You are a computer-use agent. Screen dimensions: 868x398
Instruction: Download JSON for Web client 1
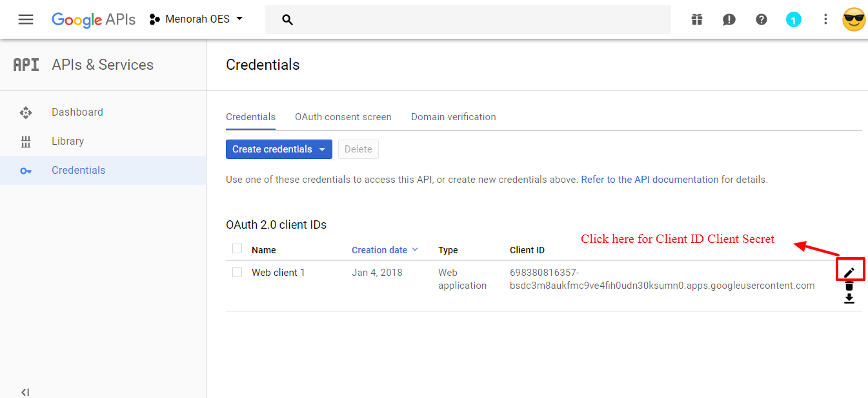(x=849, y=298)
